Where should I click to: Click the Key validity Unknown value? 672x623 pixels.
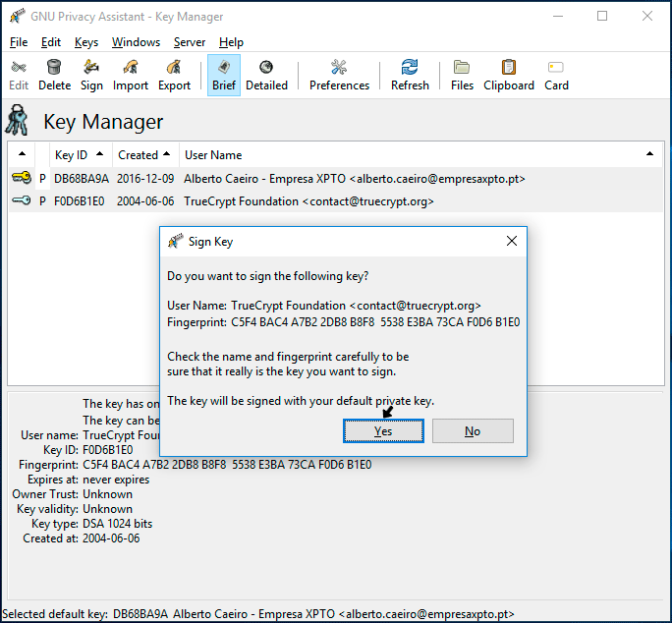107,508
